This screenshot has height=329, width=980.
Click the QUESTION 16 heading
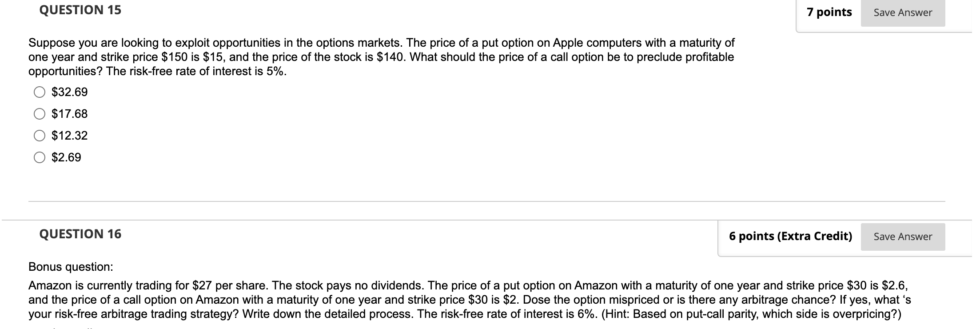click(80, 233)
